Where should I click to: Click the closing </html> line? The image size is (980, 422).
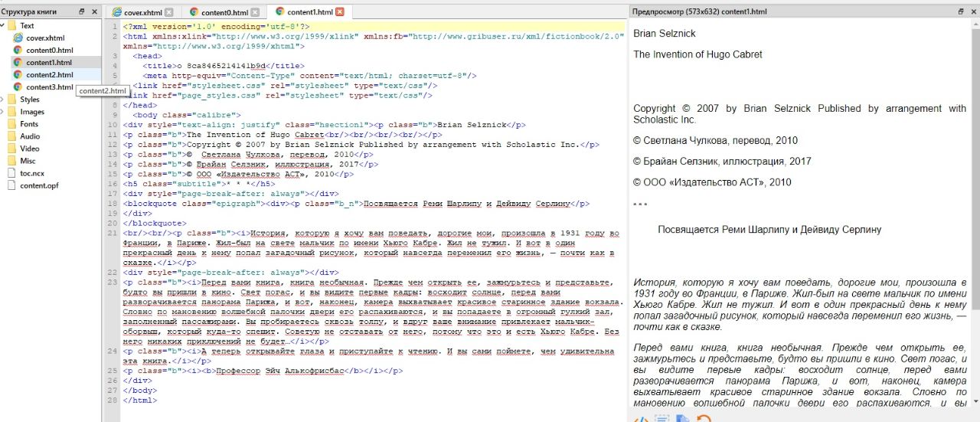point(140,400)
